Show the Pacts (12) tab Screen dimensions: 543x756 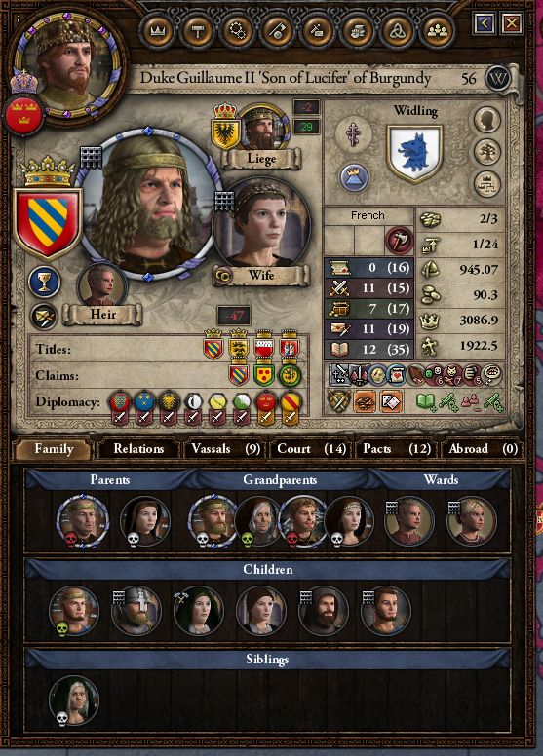[x=397, y=449]
